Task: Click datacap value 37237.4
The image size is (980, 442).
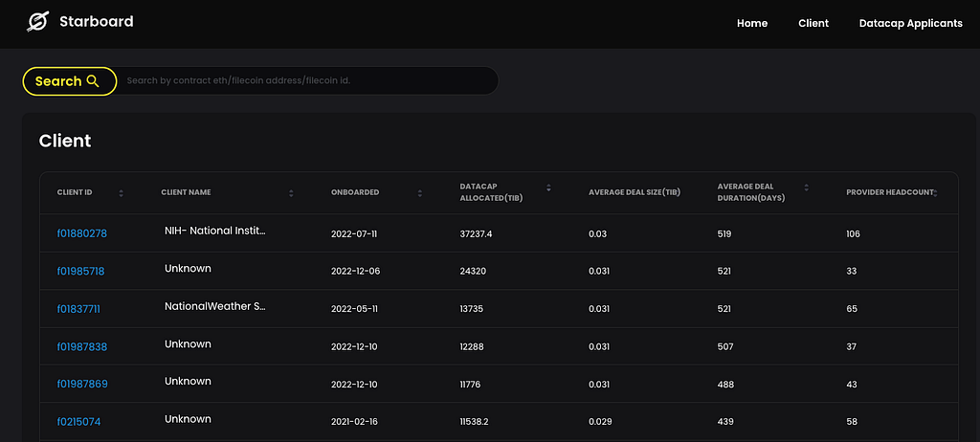Action: pyautogui.click(x=476, y=234)
